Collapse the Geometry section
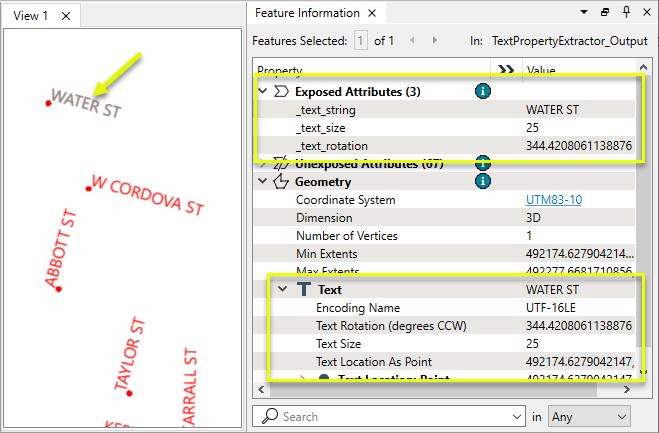 [262, 182]
